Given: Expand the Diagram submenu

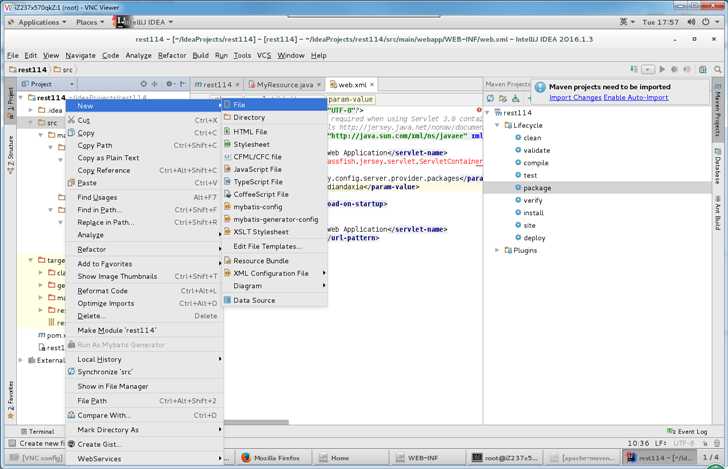Looking at the screenshot, I should (275, 286).
